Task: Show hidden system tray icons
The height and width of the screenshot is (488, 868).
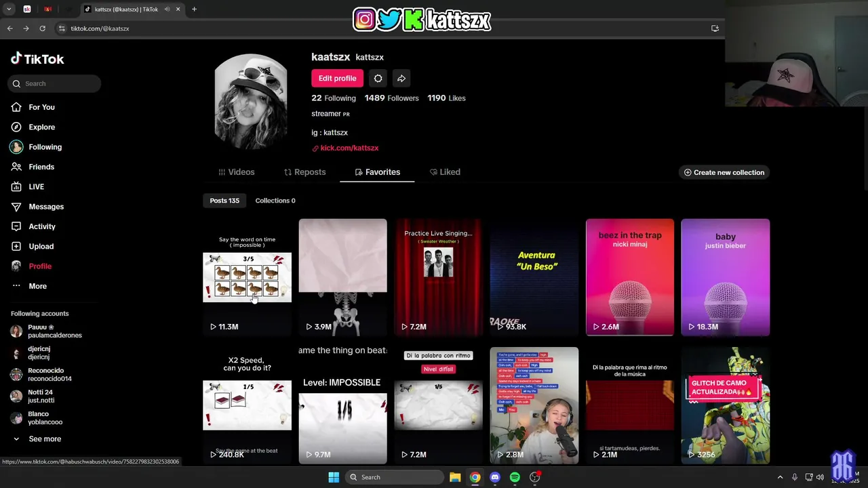Action: tap(780, 477)
